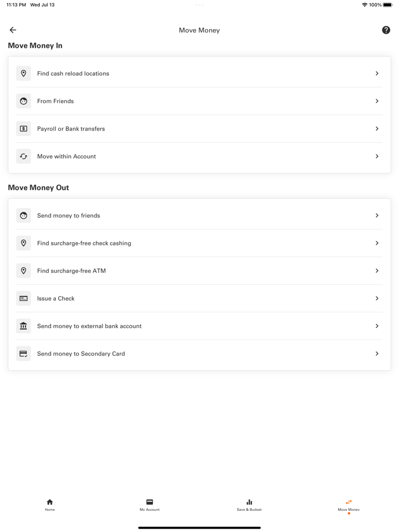This screenshot has height=532, width=399.
Task: Open the My Account tab
Action: pos(149,505)
